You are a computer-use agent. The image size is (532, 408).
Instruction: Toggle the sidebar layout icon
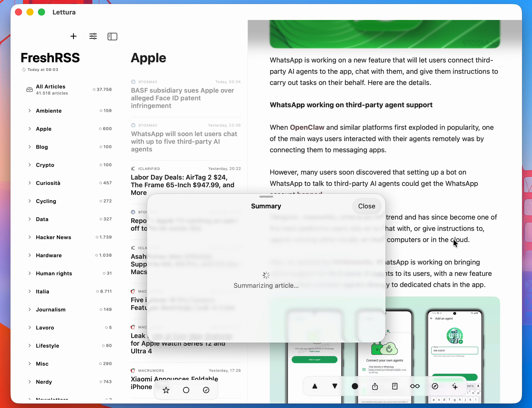(x=112, y=36)
